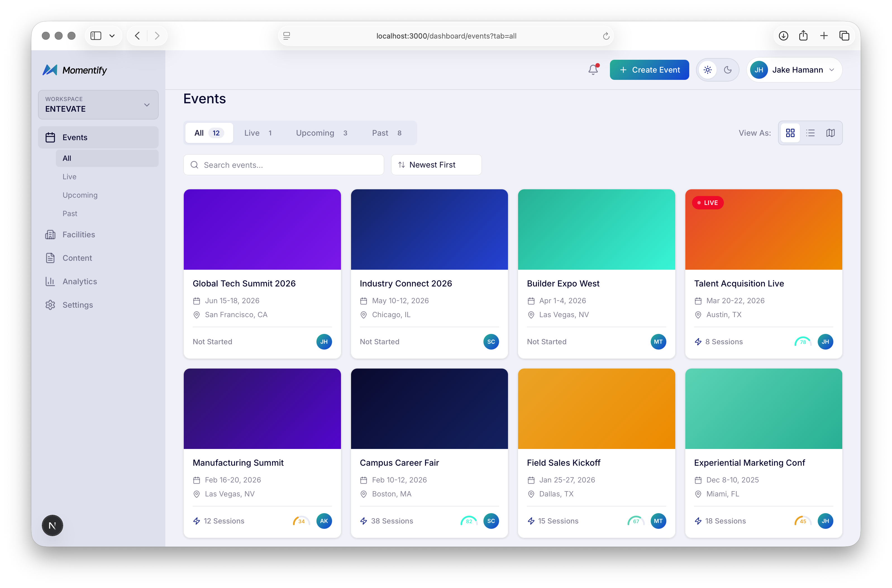Switch to list view
The height and width of the screenshot is (588, 892).
click(811, 133)
